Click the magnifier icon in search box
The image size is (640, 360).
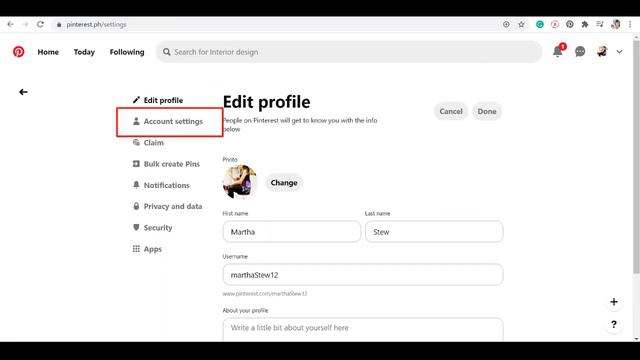point(167,52)
